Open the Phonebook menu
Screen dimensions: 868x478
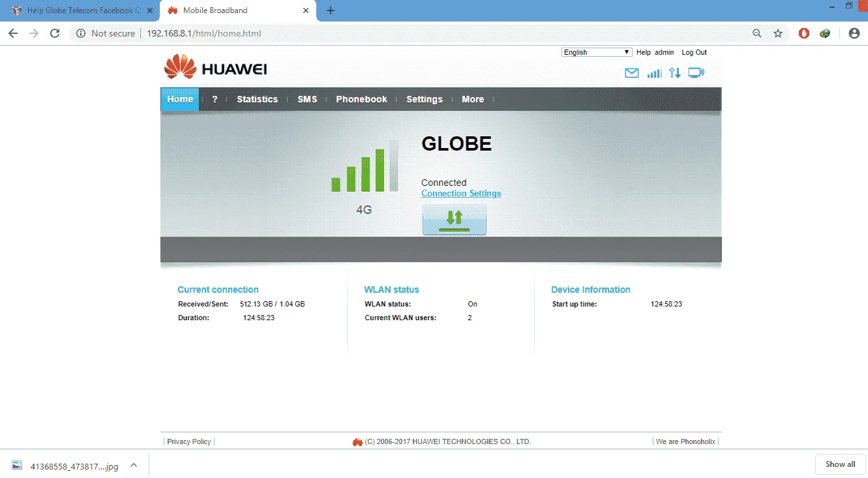click(361, 99)
